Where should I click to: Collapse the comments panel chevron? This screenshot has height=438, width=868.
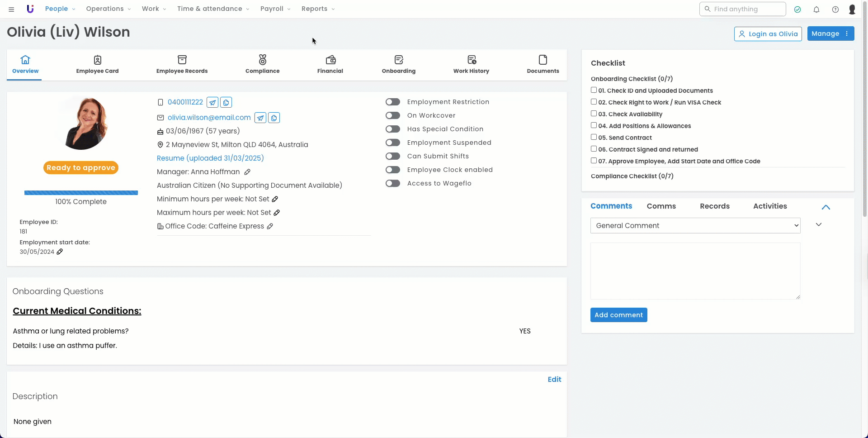click(826, 207)
